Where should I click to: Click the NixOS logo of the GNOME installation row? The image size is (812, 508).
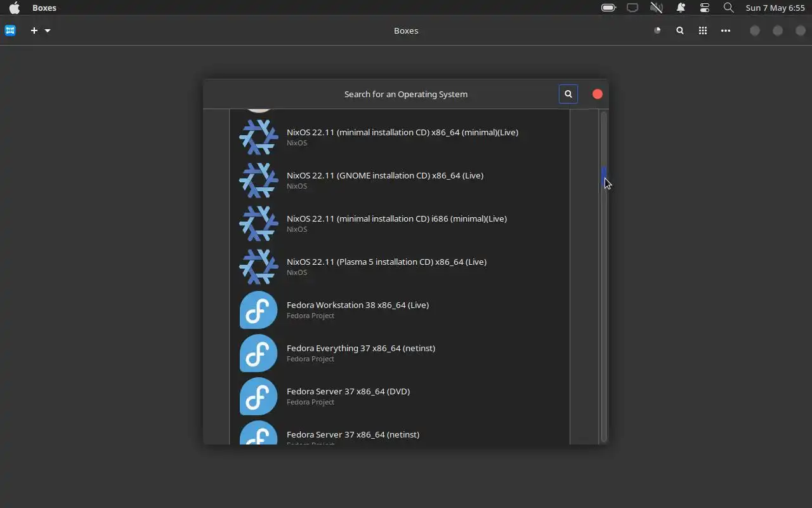point(259,180)
